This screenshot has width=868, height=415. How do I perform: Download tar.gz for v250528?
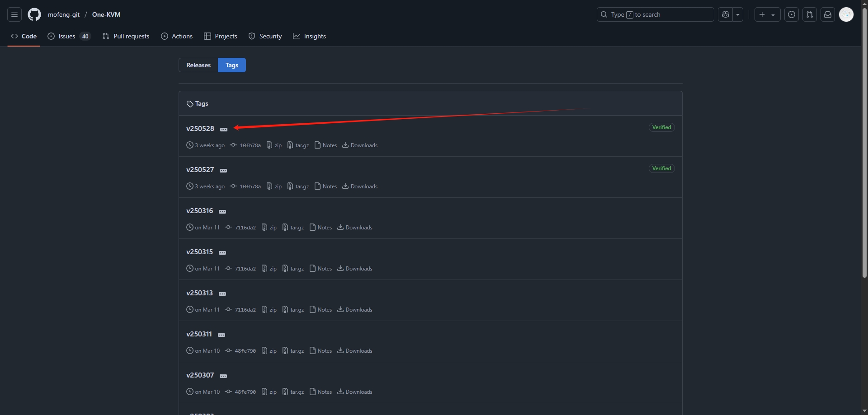pos(298,145)
